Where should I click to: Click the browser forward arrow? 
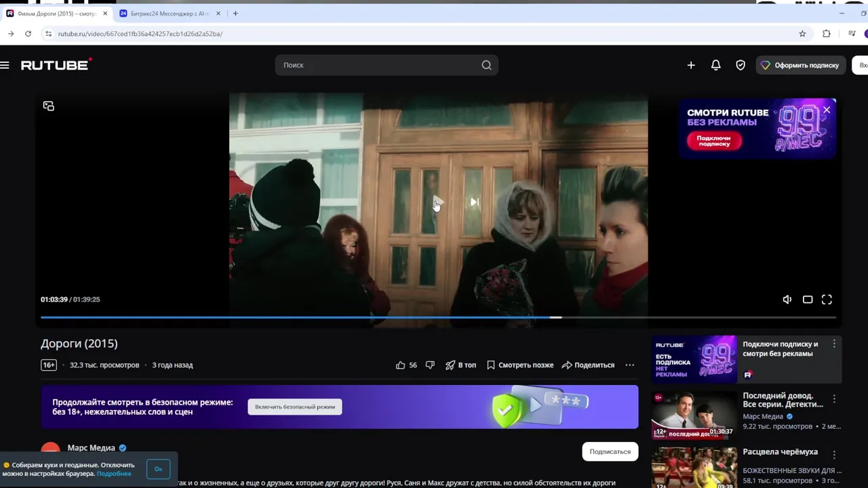11,34
